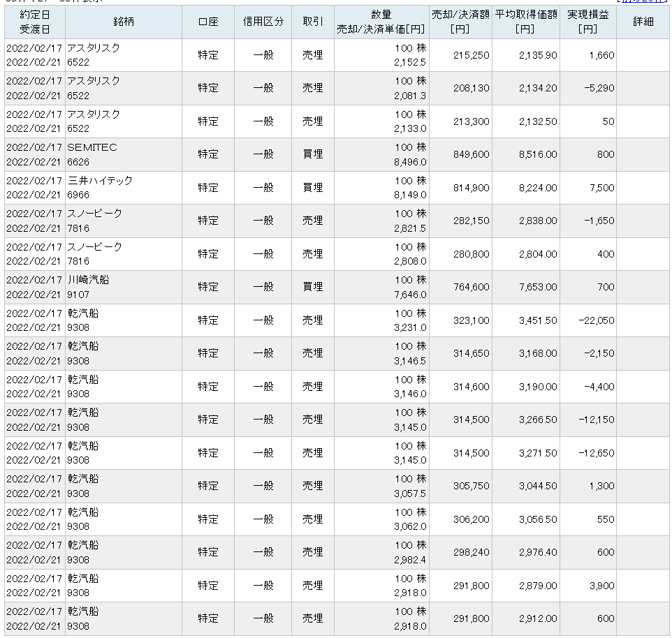Image resolution: width=672 pixels, height=638 pixels.
Task: Click settlement amount 305,750
Action: [x=471, y=487]
